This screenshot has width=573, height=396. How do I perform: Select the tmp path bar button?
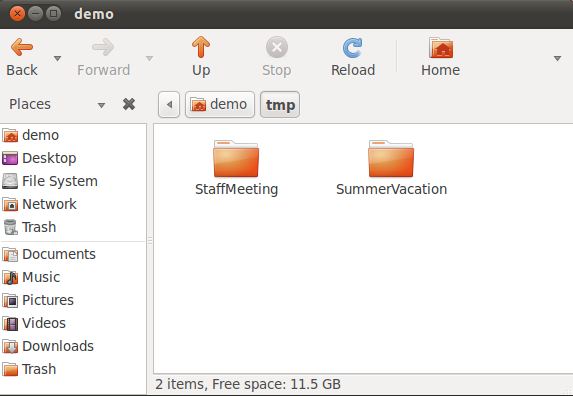280,105
